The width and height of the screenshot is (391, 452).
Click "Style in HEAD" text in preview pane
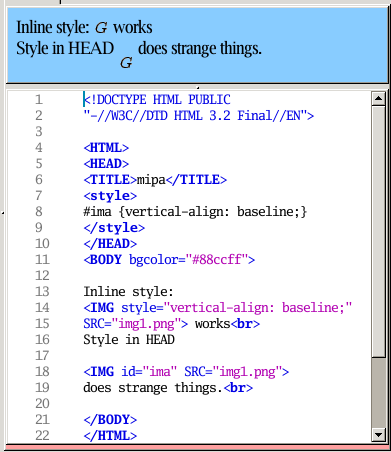click(65, 48)
